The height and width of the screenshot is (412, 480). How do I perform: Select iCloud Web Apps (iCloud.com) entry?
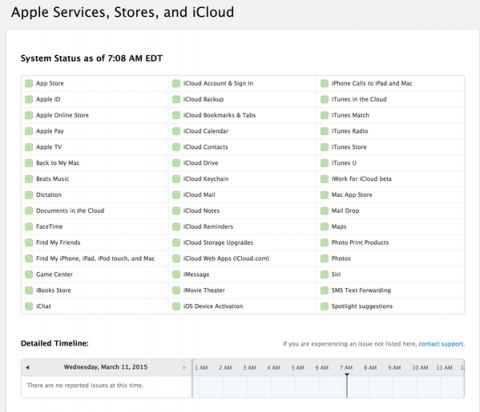[226, 258]
